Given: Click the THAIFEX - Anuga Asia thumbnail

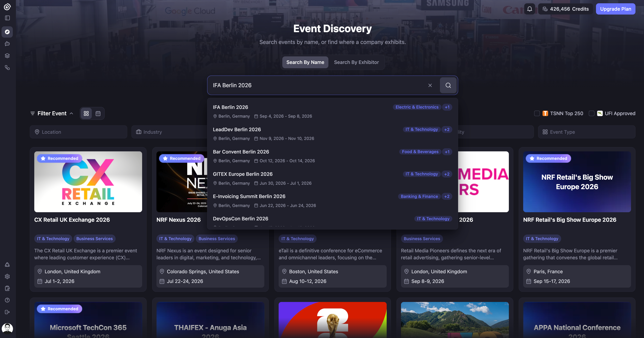Looking at the screenshot, I should point(210,320).
